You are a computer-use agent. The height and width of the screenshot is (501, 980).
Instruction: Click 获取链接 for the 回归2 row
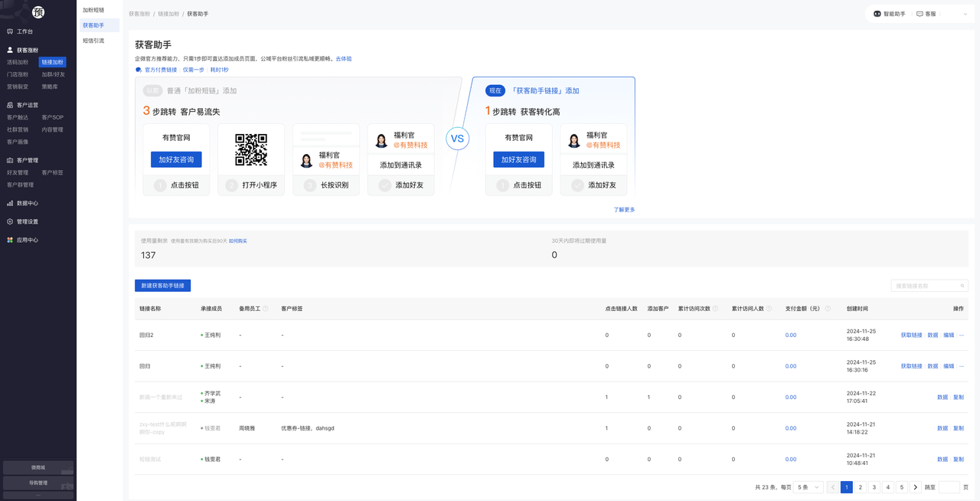[x=912, y=335]
